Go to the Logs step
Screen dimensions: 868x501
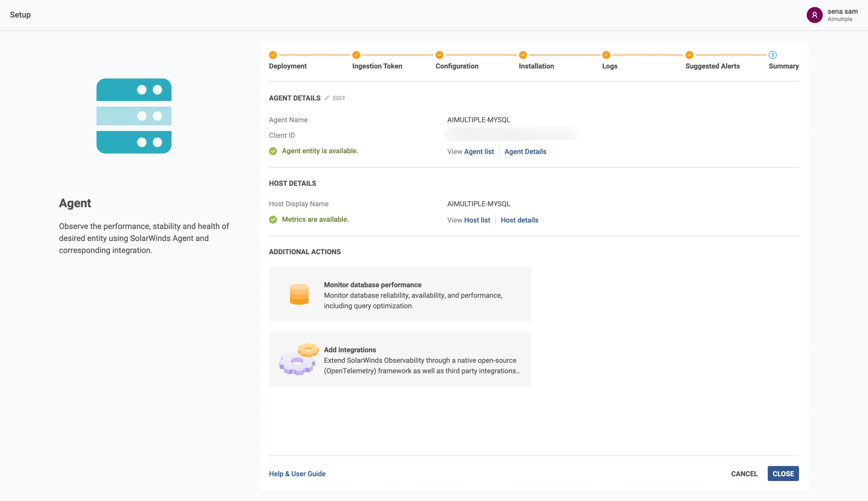click(610, 66)
